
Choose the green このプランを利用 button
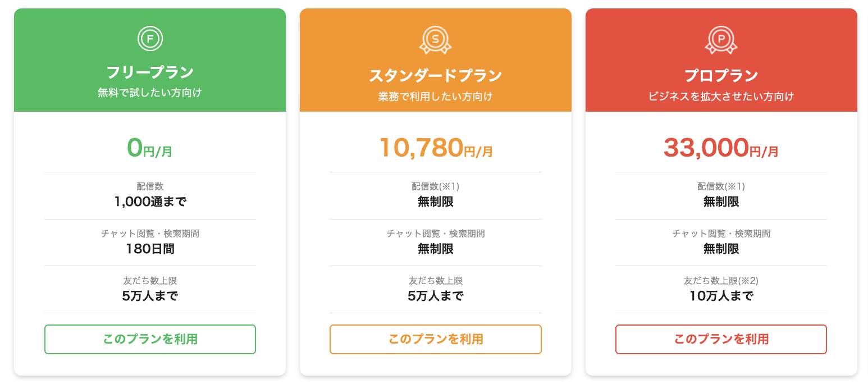coord(150,339)
